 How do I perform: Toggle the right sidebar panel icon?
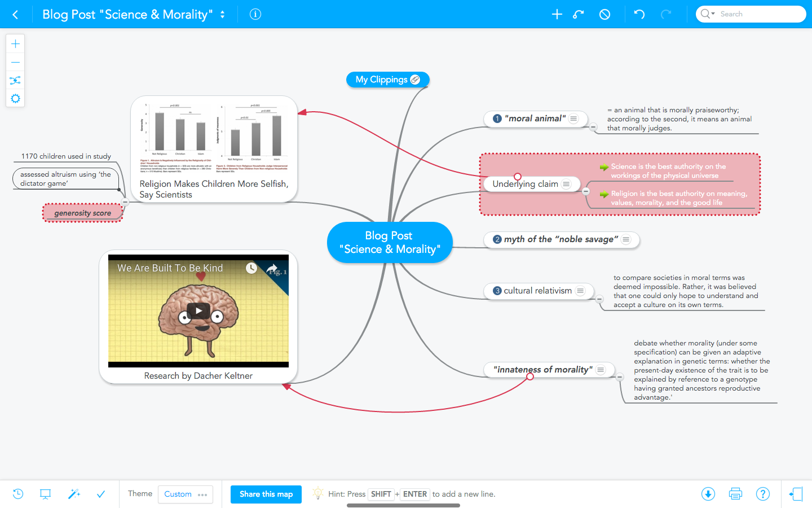coord(796,494)
